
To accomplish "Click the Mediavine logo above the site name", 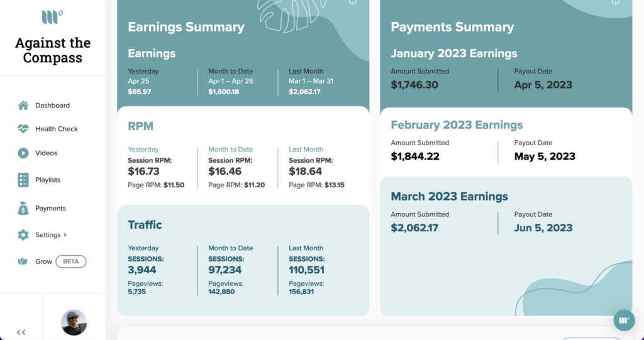I will 52,17.
